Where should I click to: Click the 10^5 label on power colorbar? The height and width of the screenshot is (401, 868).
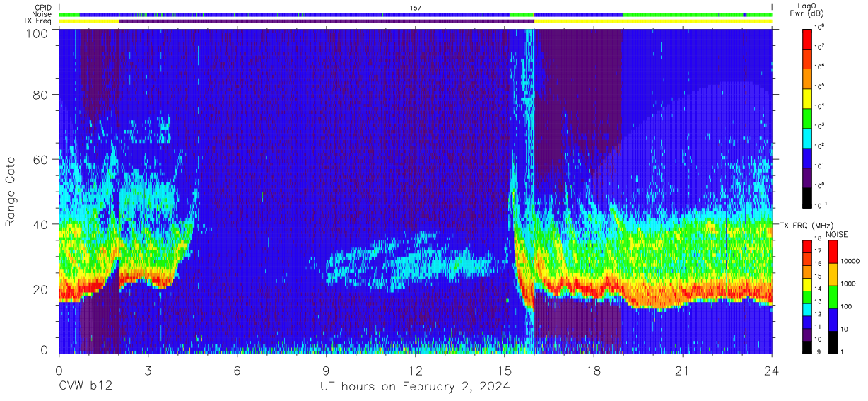click(x=821, y=86)
